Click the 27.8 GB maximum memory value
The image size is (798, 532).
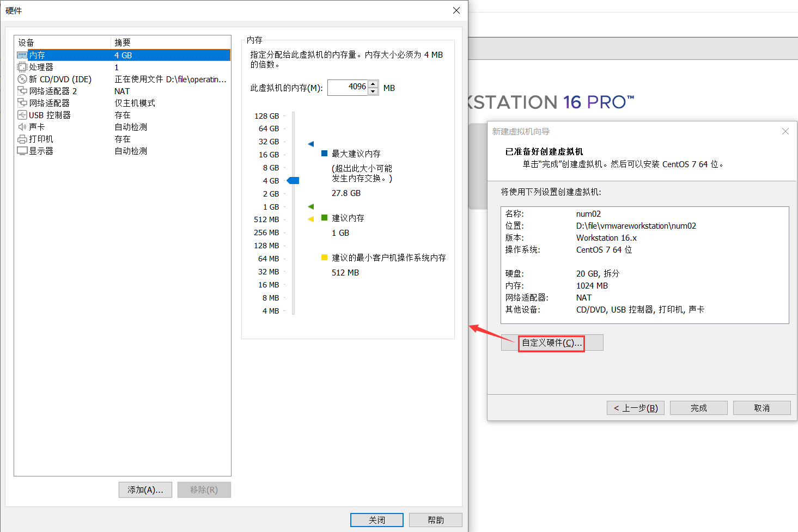[x=346, y=193]
